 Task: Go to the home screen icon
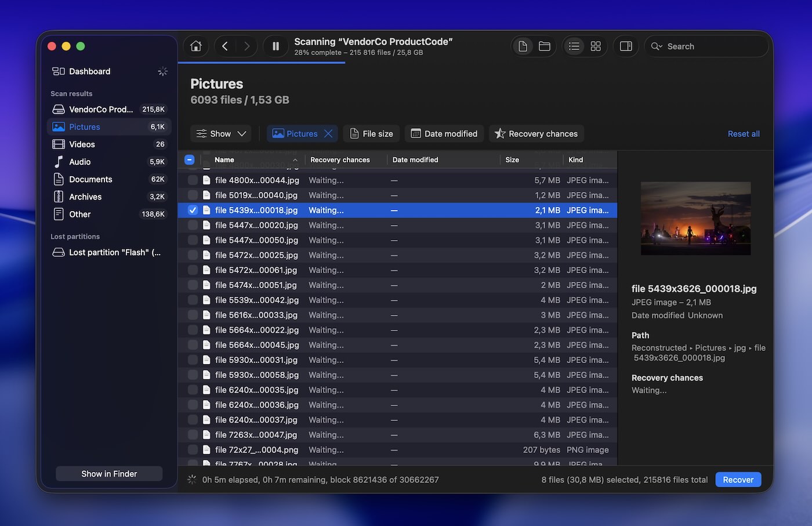(x=196, y=46)
